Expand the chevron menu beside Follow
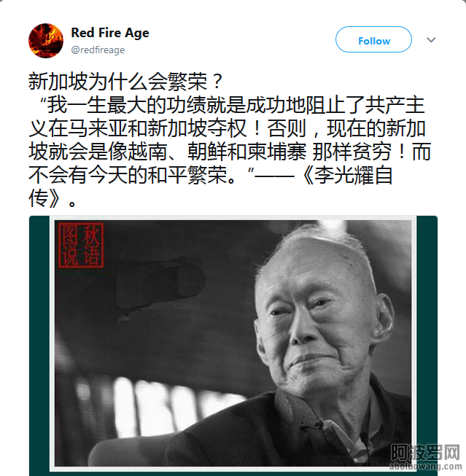The image size is (466, 476). click(x=431, y=40)
